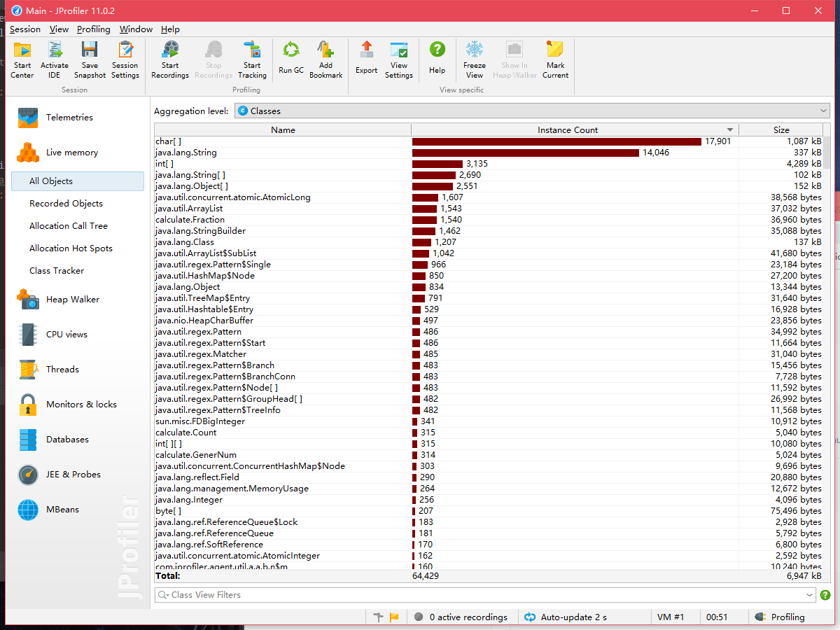Image resolution: width=840 pixels, height=630 pixels.
Task: Select the java.nio.HeapCharBuffer row
Action: click(489, 321)
